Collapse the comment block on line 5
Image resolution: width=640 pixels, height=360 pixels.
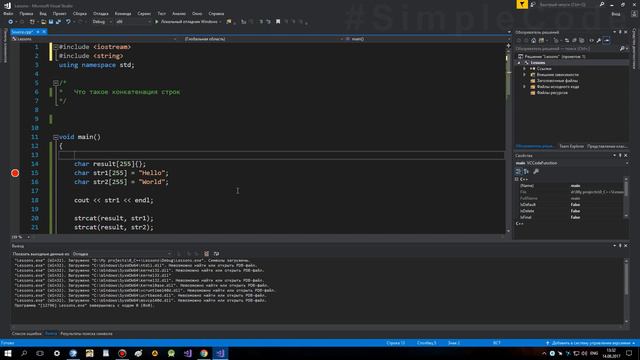(56, 83)
